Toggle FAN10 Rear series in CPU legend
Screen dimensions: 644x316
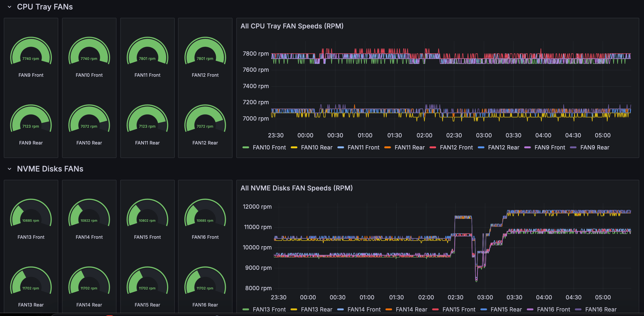(x=317, y=148)
